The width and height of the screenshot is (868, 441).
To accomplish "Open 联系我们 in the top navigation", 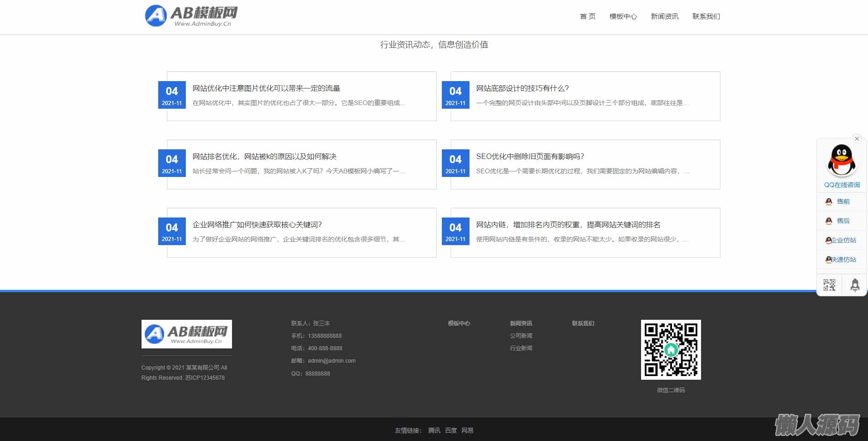I will 706,17.
